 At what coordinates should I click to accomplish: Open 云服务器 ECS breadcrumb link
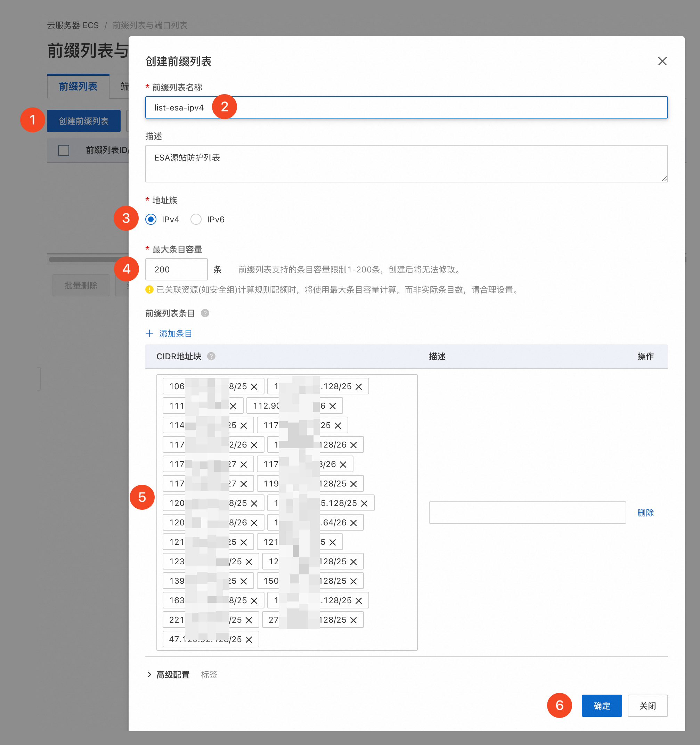(73, 25)
